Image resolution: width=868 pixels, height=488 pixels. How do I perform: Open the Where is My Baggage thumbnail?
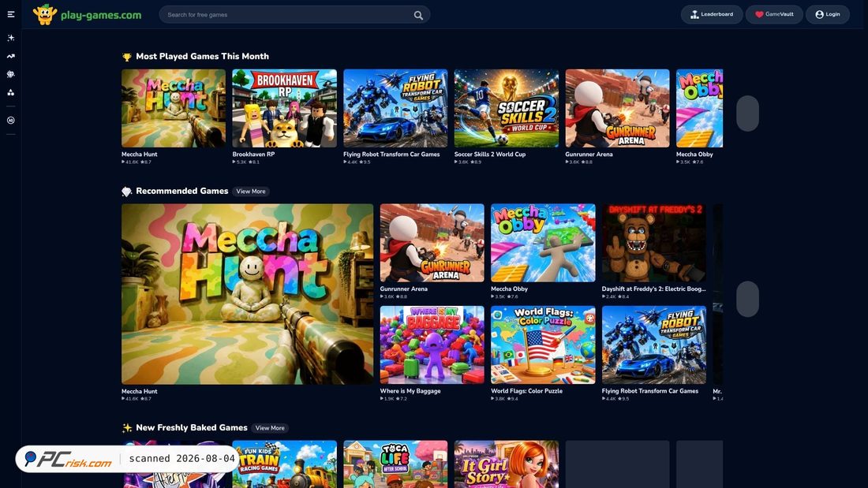coord(432,345)
